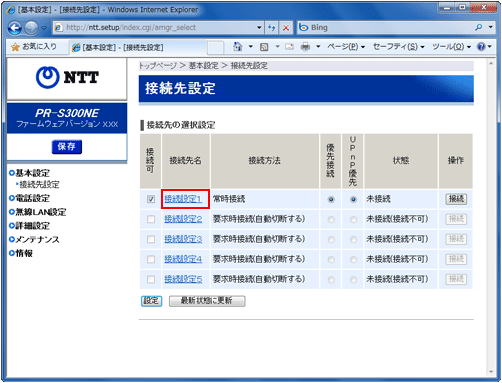The height and width of the screenshot is (383, 502).
Task: Click the Help question mark icon
Action: pos(481,47)
